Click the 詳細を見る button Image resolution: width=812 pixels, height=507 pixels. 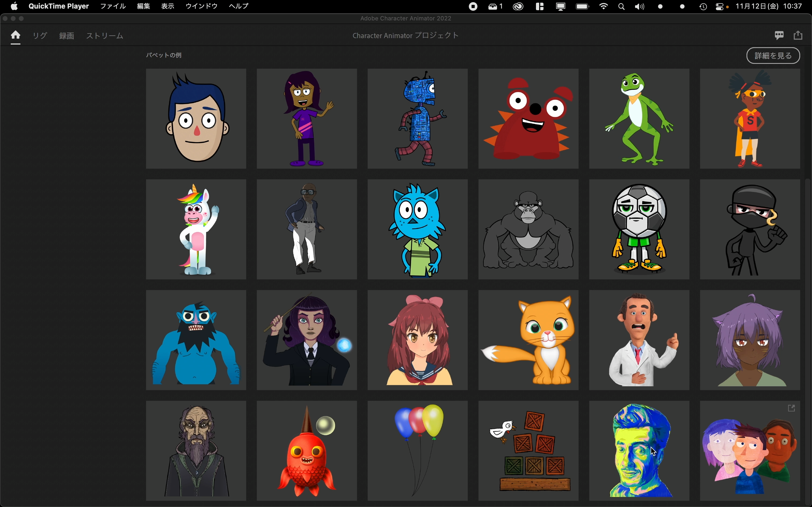click(773, 56)
